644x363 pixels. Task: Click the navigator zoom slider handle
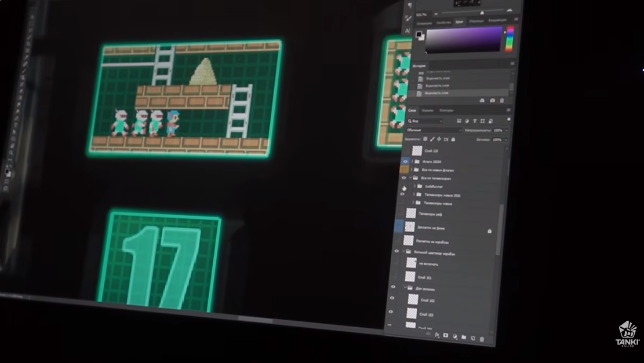(482, 13)
